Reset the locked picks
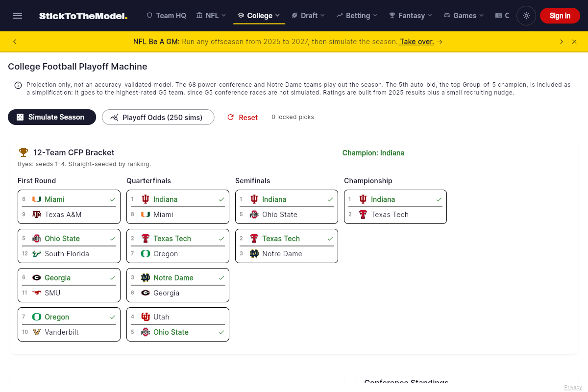588x392 pixels. coord(243,117)
